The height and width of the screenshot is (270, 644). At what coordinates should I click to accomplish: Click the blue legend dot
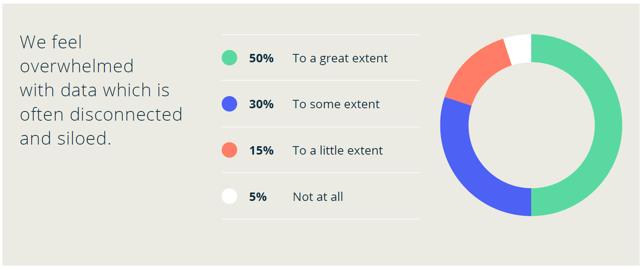(230, 104)
